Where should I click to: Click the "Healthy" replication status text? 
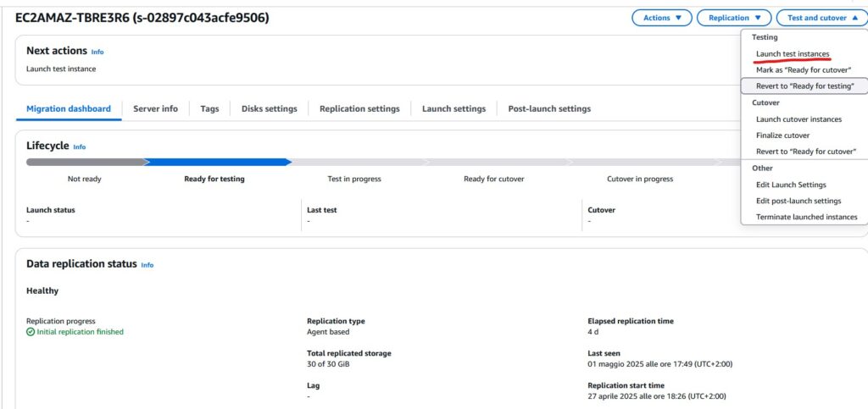tap(42, 290)
